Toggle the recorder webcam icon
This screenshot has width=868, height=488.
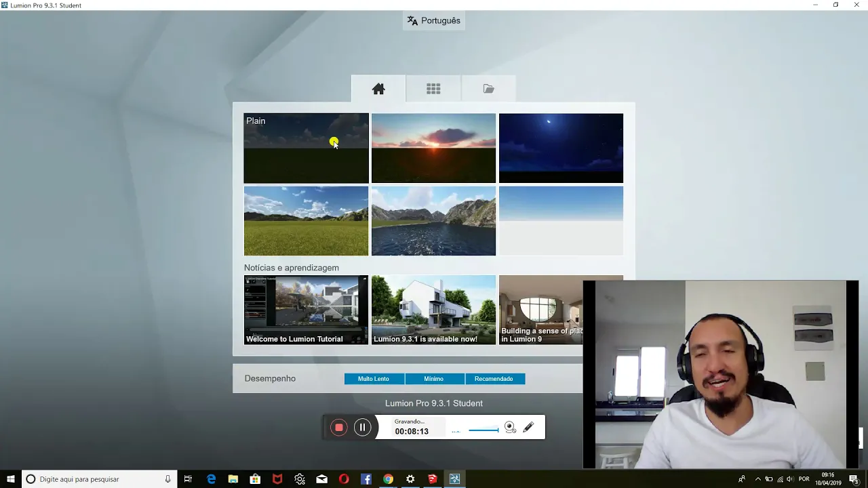pos(510,427)
